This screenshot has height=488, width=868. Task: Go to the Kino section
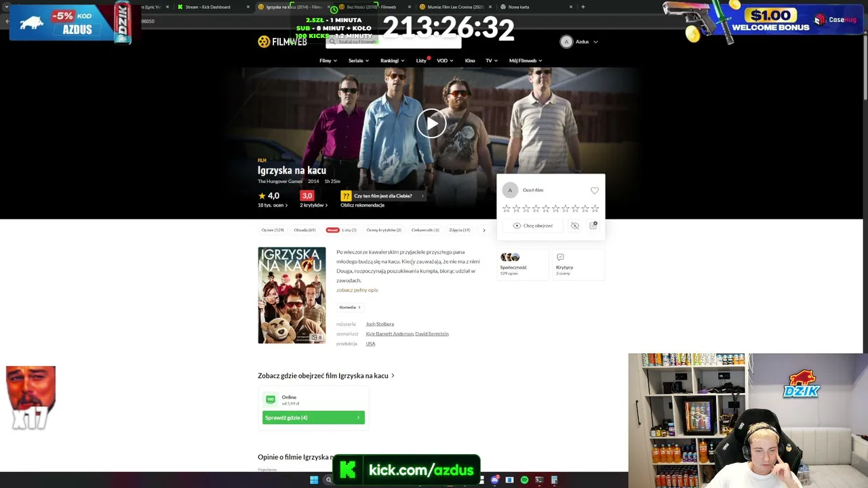[x=470, y=61]
